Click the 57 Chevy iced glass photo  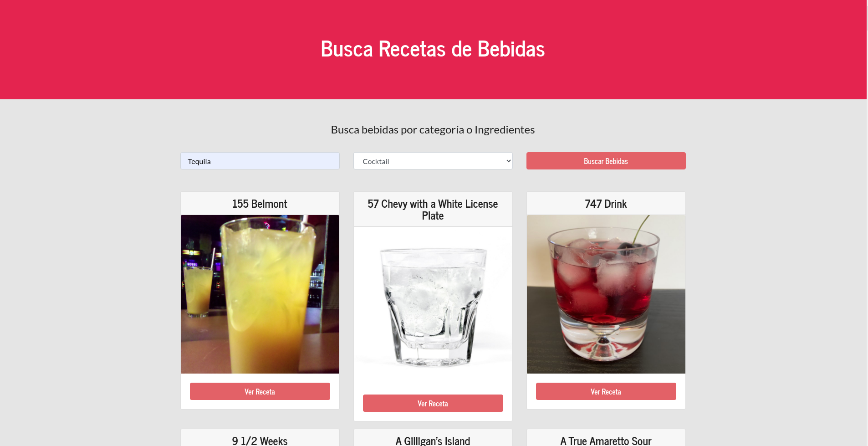[x=433, y=306]
